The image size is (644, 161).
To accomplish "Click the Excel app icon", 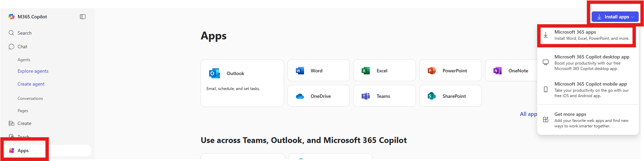I will (x=366, y=71).
